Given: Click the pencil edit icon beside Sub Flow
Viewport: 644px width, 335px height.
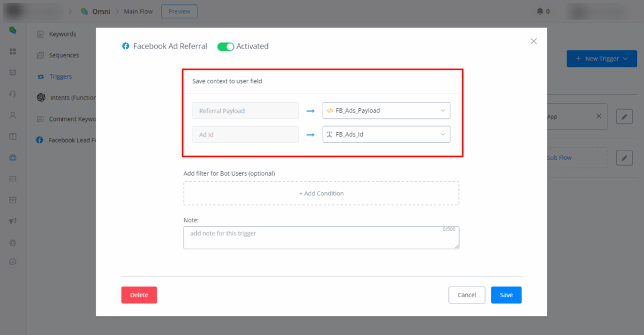Looking at the screenshot, I should click(x=624, y=157).
